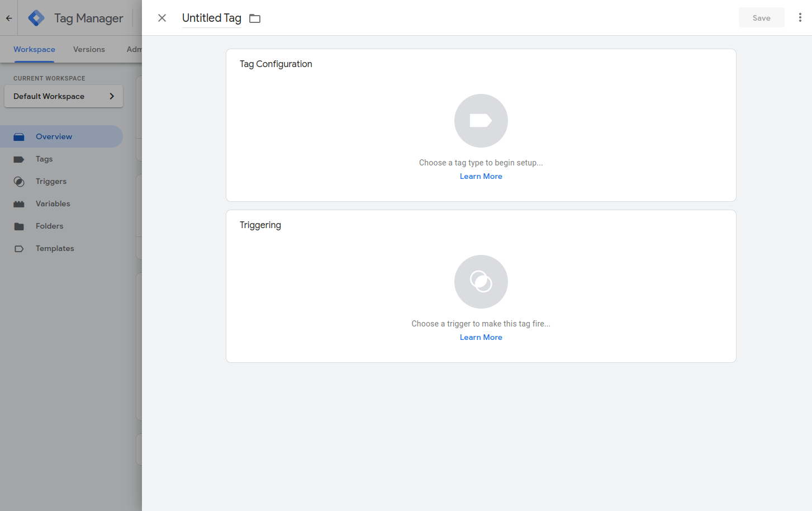Click the Triggering heading
This screenshot has width=812, height=511.
[260, 225]
